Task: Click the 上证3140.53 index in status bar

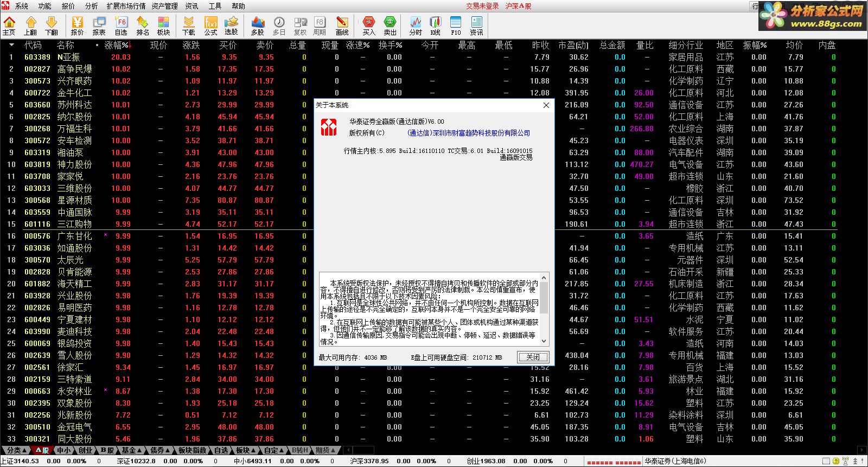Action: tap(20, 461)
